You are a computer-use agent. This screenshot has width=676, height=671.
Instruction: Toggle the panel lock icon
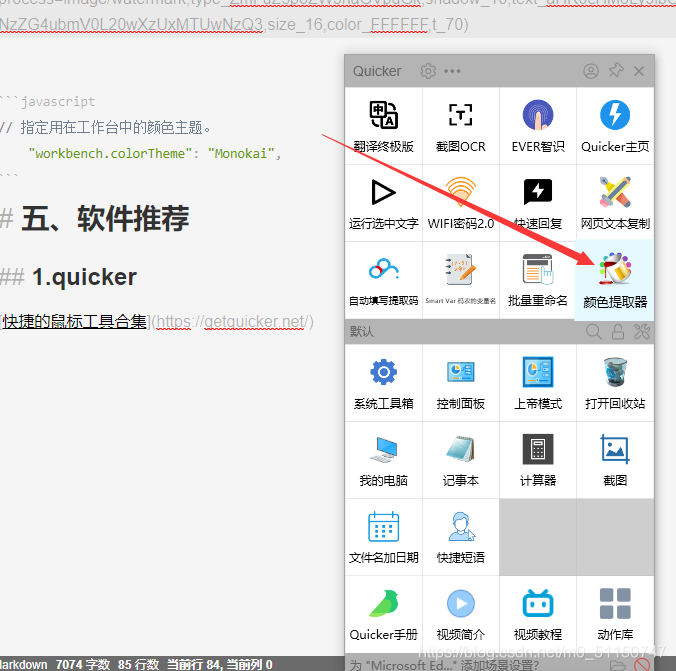[x=618, y=332]
